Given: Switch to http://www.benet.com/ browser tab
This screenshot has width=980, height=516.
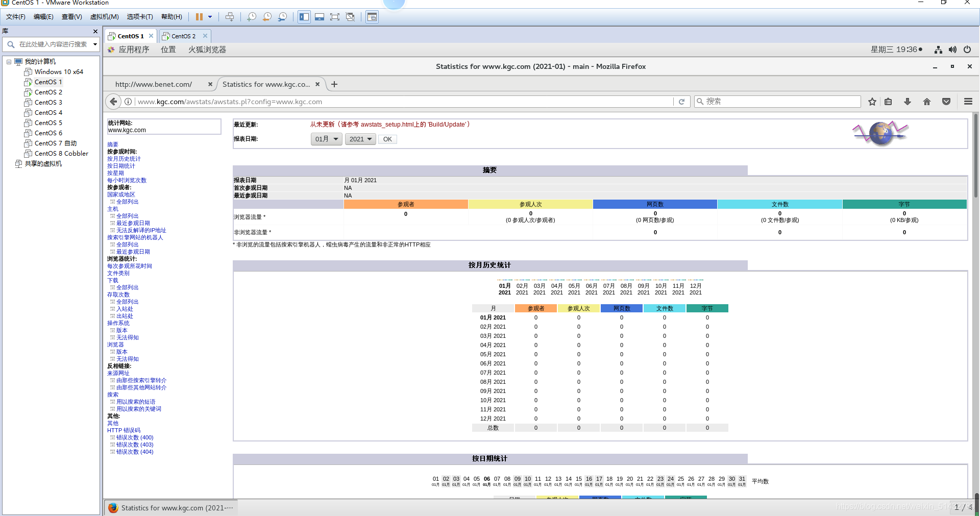Looking at the screenshot, I should [x=154, y=84].
